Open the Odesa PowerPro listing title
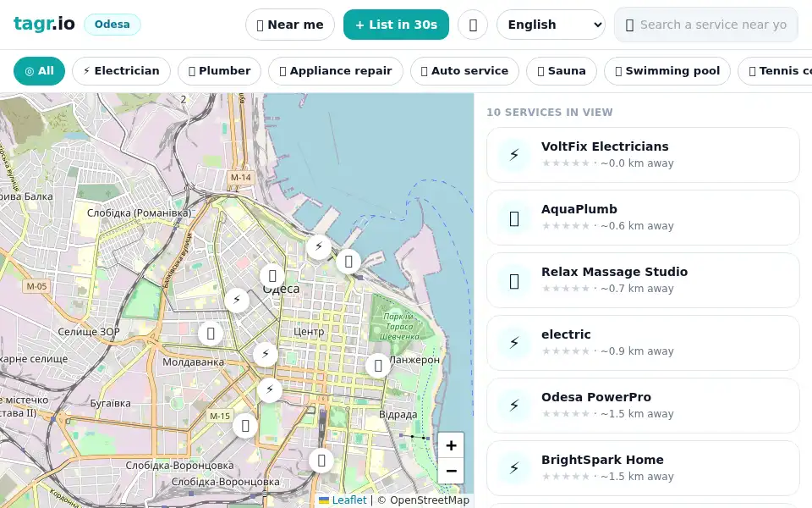 click(x=596, y=397)
